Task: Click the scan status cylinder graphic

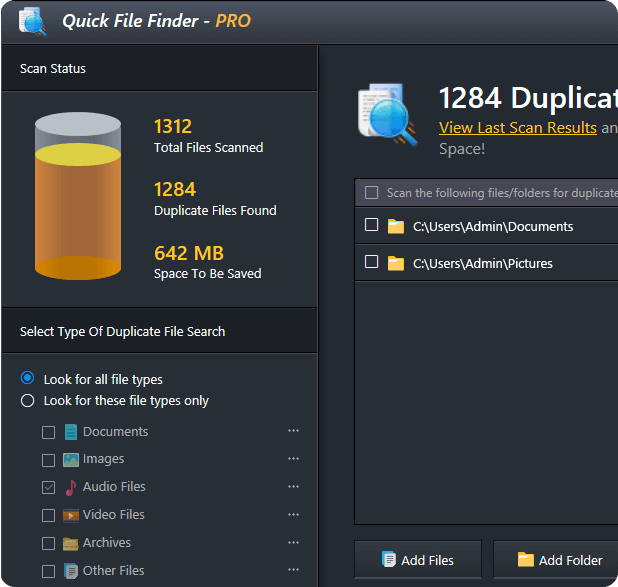Action: click(x=78, y=196)
